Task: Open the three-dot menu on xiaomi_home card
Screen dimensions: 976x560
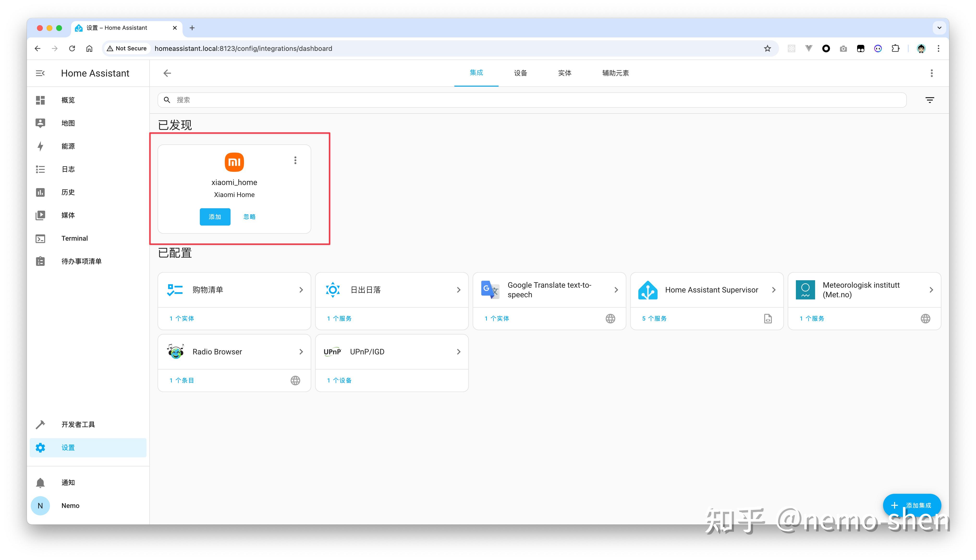Action: (295, 160)
